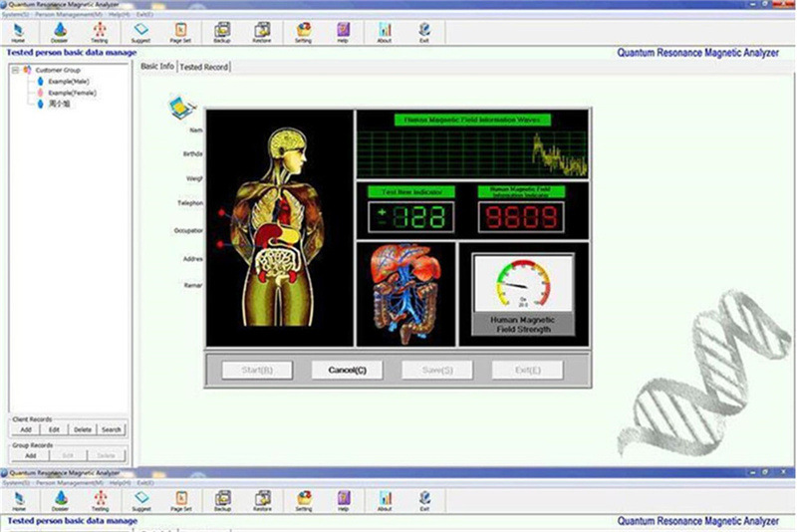Image resolution: width=797 pixels, height=532 pixels.
Task: Open Exit(E) menu in the upper window
Action: [144, 15]
